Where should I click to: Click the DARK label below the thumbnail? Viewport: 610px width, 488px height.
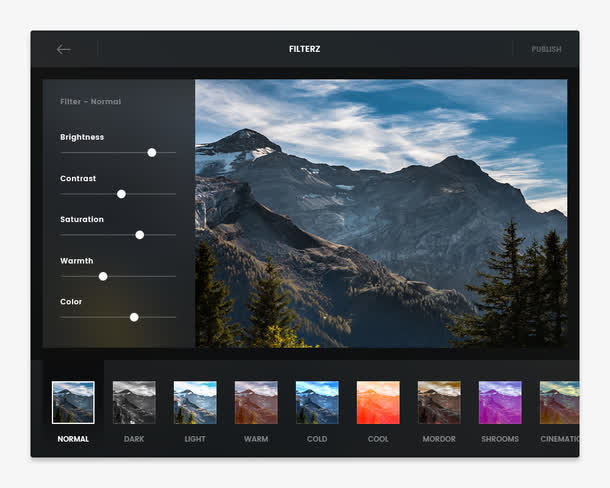tap(134, 439)
